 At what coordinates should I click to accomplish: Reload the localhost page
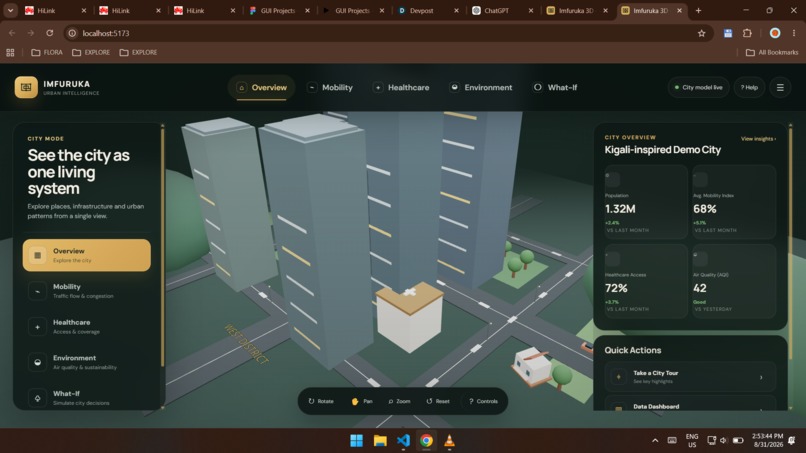[50, 33]
